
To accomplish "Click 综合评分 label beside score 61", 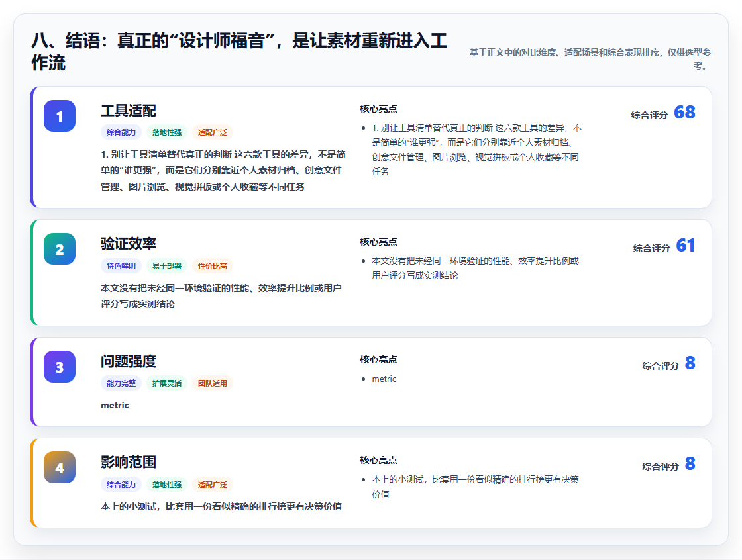I will click(652, 248).
